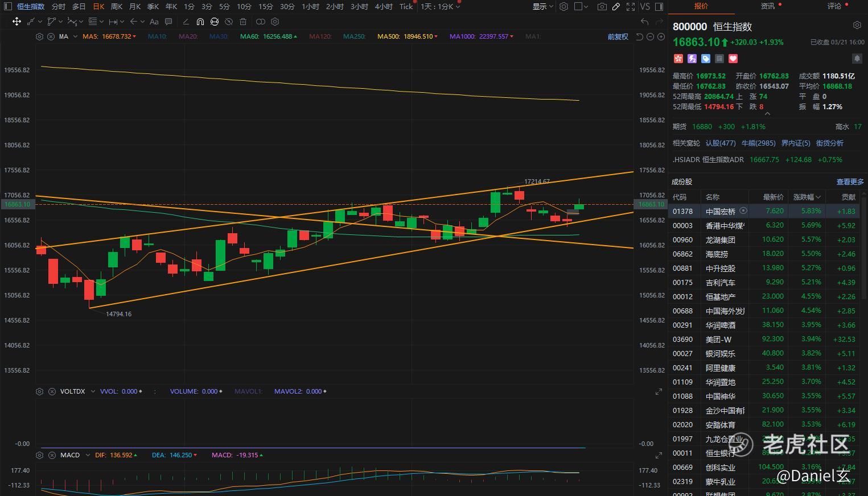868x496 pixels.
Task: Add to favorites with heart icon
Action: (733, 59)
